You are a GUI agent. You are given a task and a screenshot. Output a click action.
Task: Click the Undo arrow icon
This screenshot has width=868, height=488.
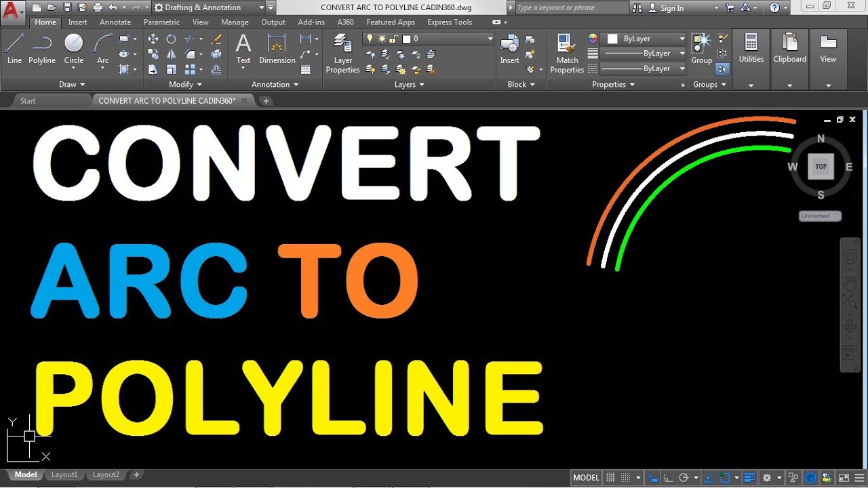click(x=113, y=7)
